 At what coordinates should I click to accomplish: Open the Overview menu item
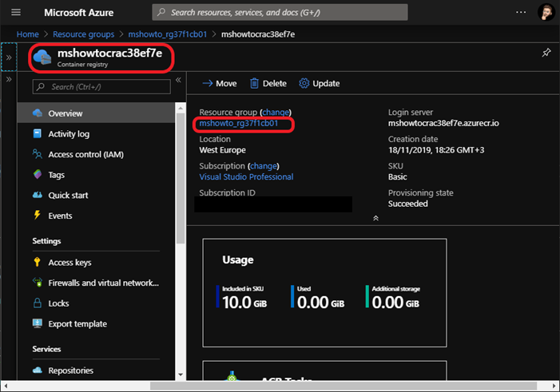[96, 113]
